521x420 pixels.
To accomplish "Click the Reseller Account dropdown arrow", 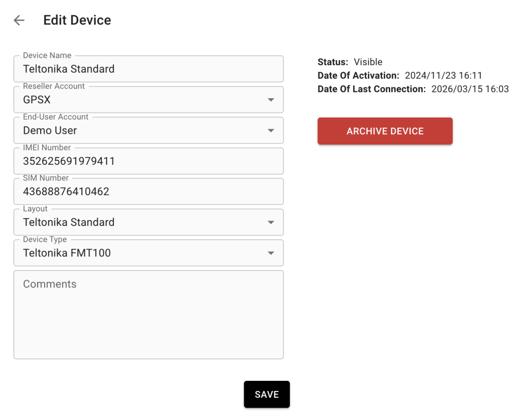I will point(271,100).
